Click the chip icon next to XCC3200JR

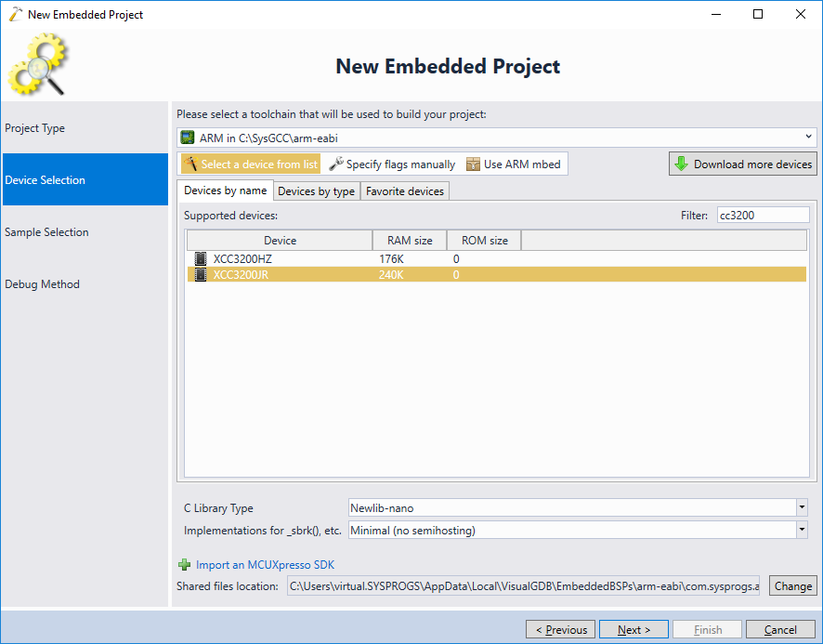click(x=201, y=274)
